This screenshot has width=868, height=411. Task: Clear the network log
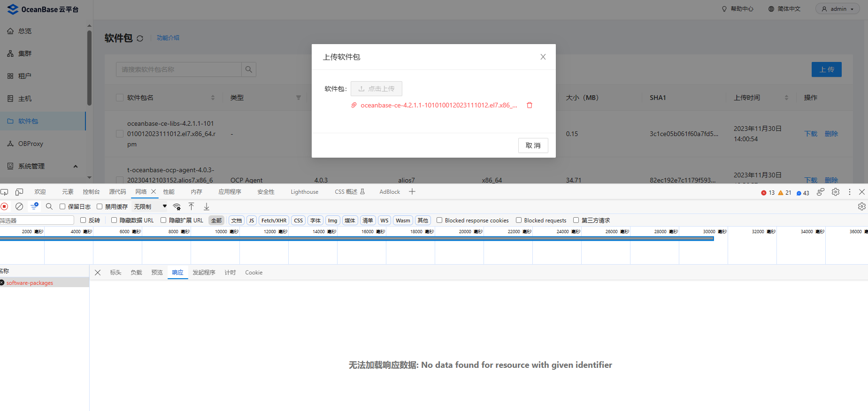(19, 206)
